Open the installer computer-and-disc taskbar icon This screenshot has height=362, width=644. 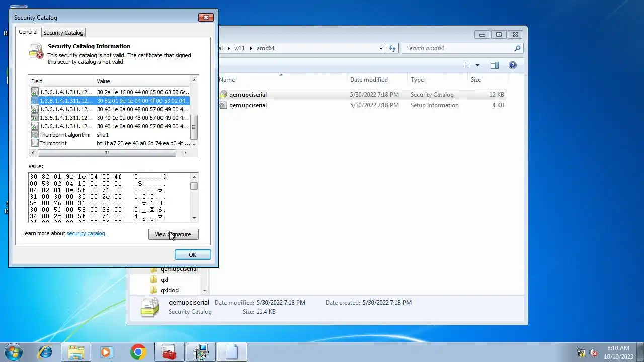[201, 352]
